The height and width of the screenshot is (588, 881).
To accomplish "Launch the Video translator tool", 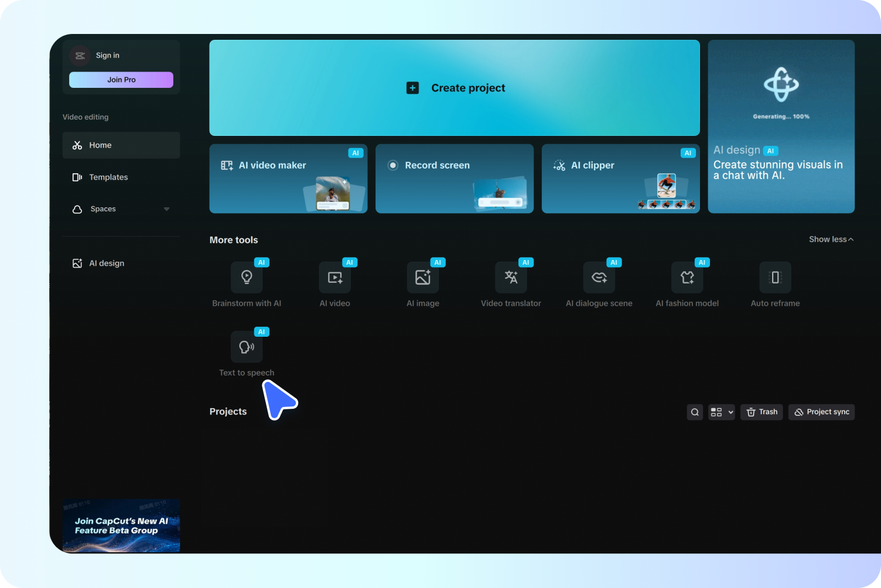I will click(x=510, y=284).
